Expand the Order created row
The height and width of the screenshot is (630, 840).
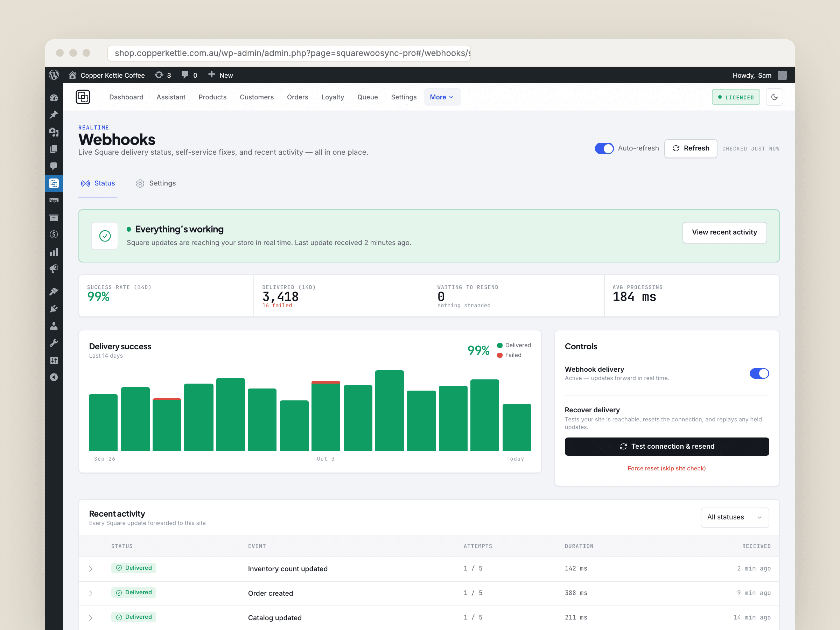(x=91, y=593)
